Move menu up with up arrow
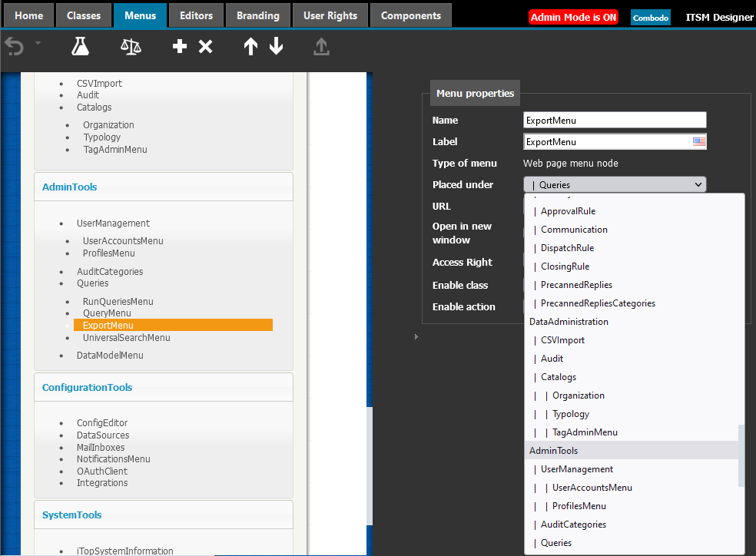Screen dimensions: 756x556 (250, 47)
